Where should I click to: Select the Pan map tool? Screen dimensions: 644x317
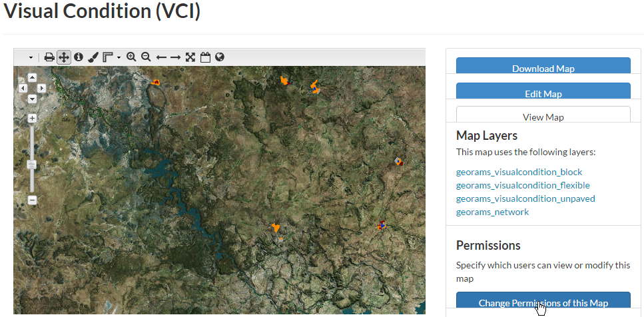64,57
